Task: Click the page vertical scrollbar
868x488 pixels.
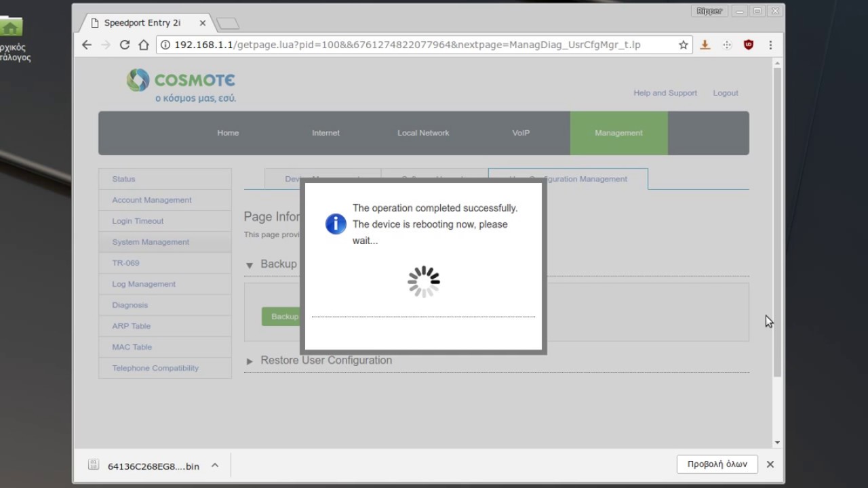Action: pyautogui.click(x=777, y=222)
